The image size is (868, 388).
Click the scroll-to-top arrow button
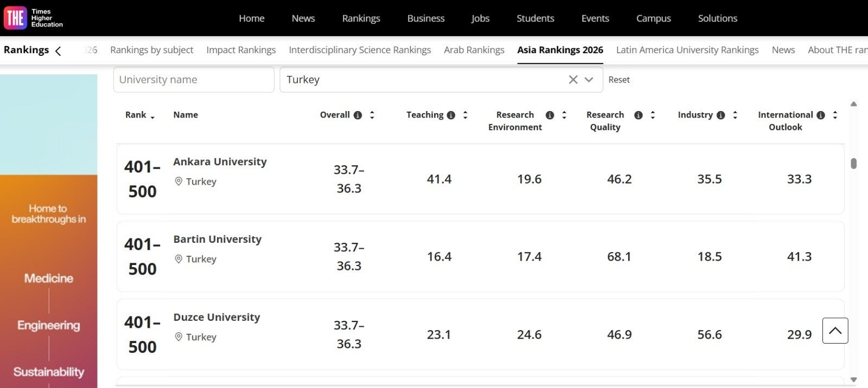point(835,331)
